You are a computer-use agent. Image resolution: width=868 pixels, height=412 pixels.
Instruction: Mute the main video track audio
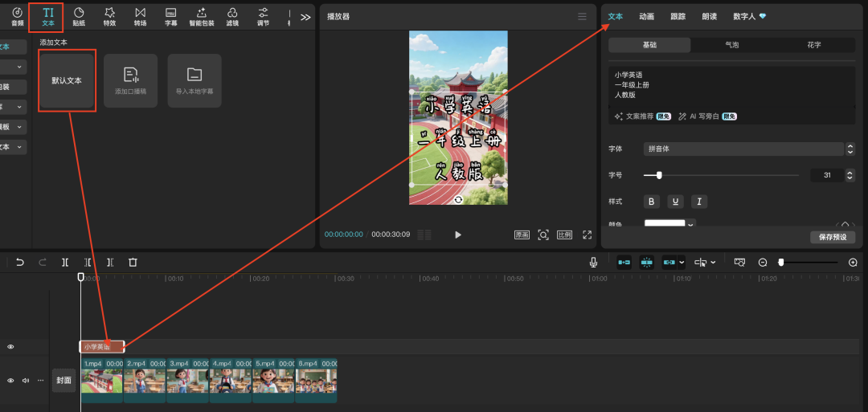coord(25,380)
